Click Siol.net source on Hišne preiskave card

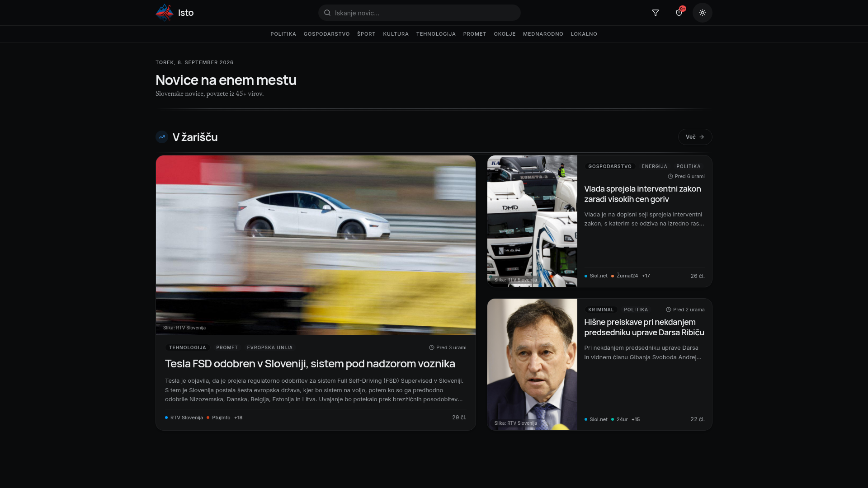click(x=596, y=419)
